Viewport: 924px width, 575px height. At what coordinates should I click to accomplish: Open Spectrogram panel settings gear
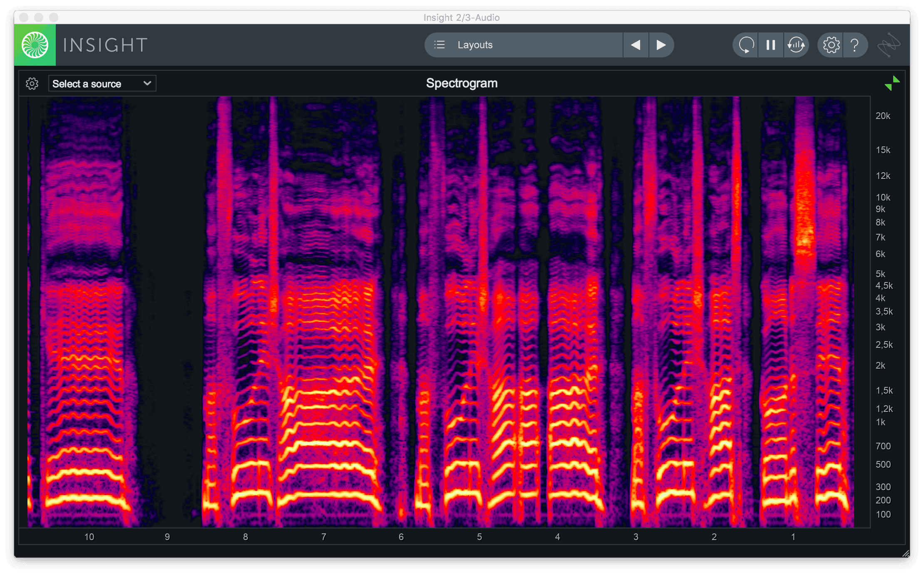point(32,84)
